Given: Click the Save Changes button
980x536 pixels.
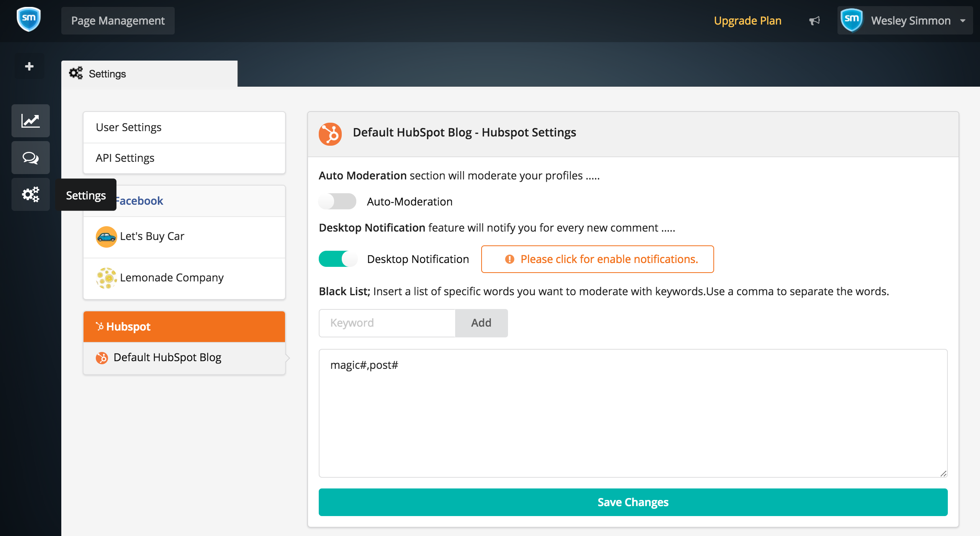Looking at the screenshot, I should point(633,502).
